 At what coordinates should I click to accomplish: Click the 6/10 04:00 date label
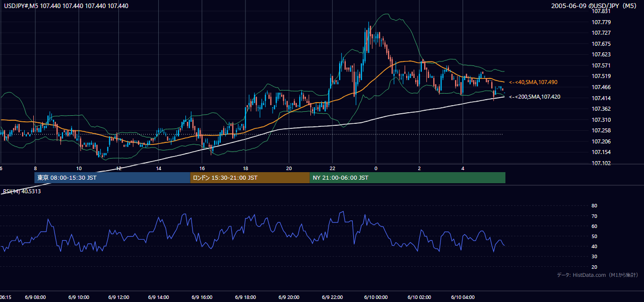463,297
